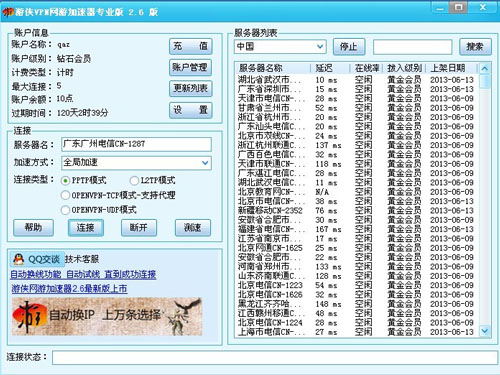
Task: Select server 北京电信CN-1223 row
Action: (x=357, y=285)
